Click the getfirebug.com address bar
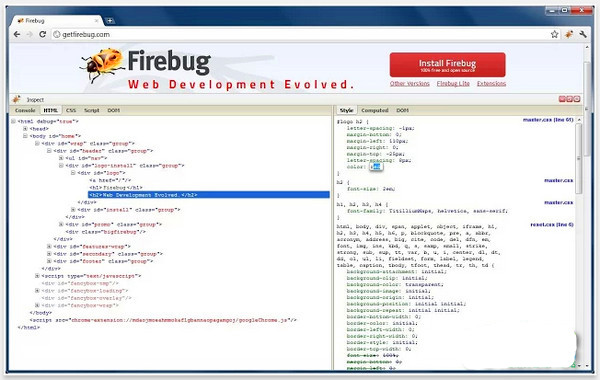Image resolution: width=600 pixels, height=380 pixels. [304, 34]
